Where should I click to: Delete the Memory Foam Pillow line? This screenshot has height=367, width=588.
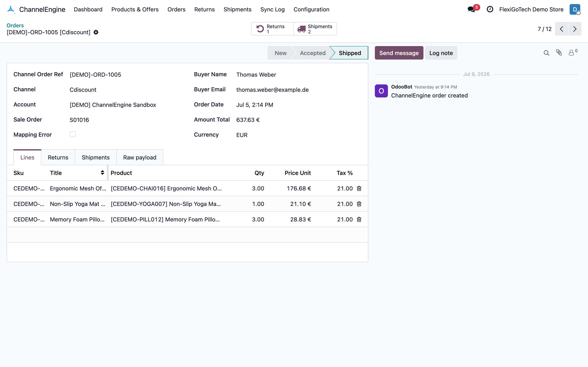coord(359,219)
